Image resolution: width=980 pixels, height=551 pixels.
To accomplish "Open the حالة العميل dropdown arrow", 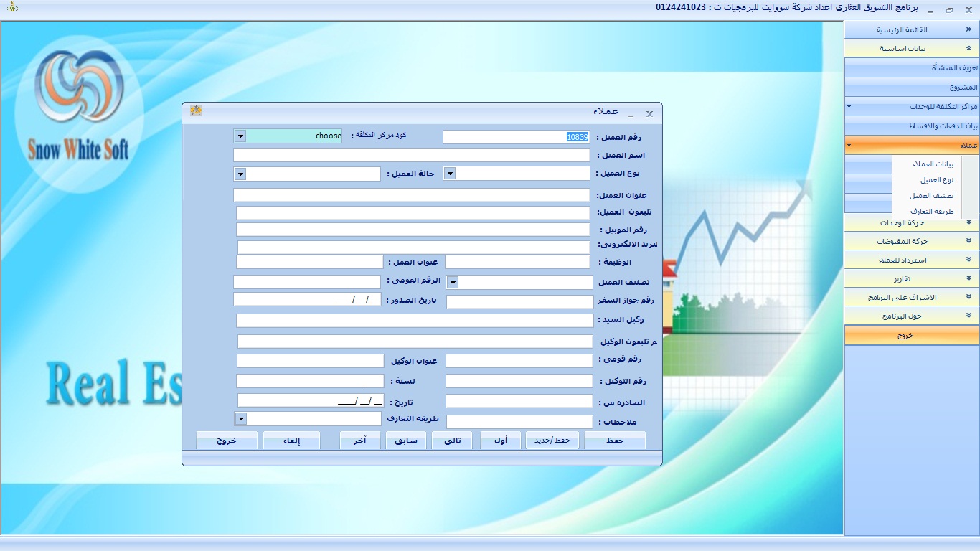I will click(240, 174).
